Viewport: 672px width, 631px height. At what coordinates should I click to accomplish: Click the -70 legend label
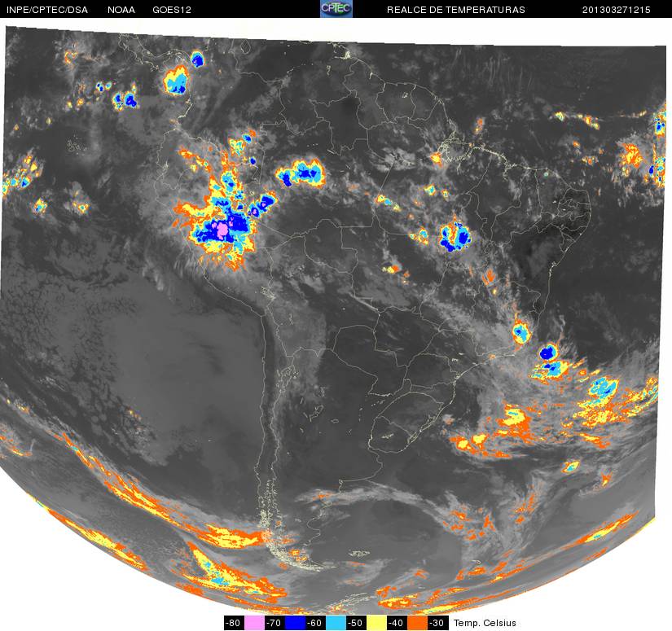275,622
